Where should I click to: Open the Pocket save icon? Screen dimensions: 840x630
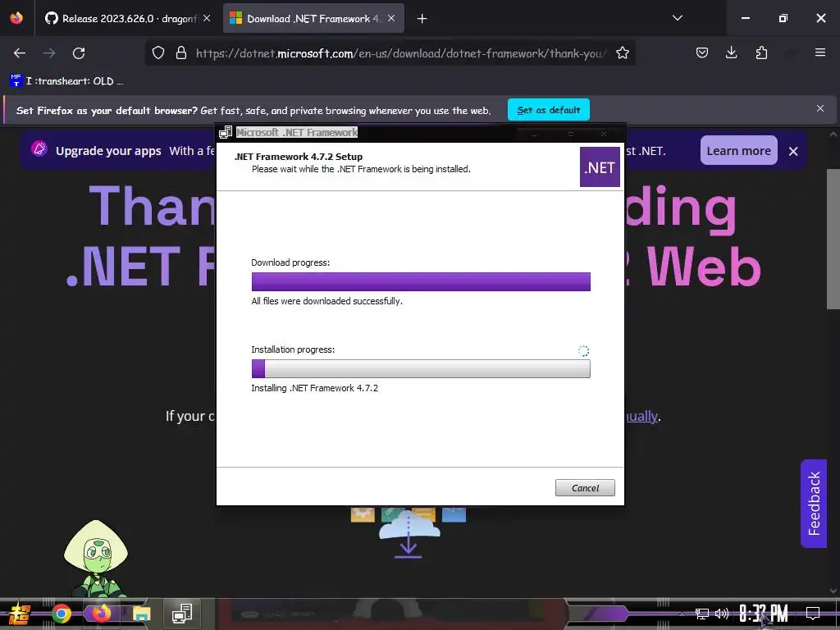pos(702,52)
